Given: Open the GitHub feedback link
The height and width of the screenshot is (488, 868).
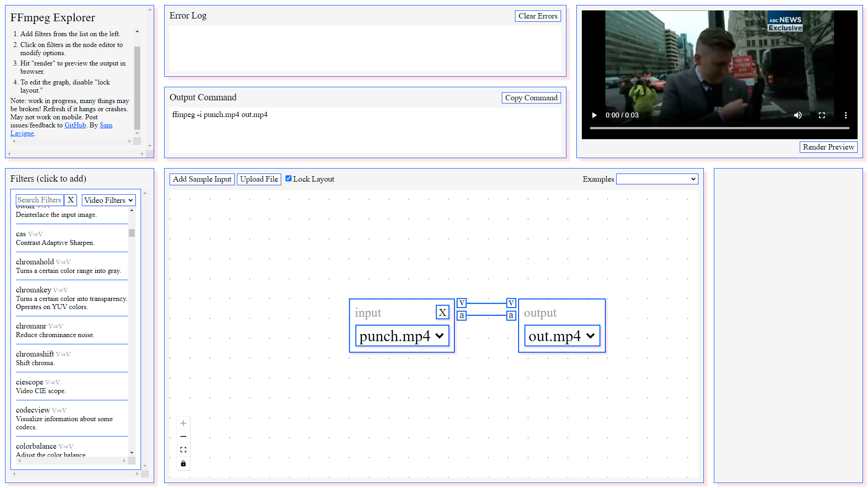Looking at the screenshot, I should [75, 125].
